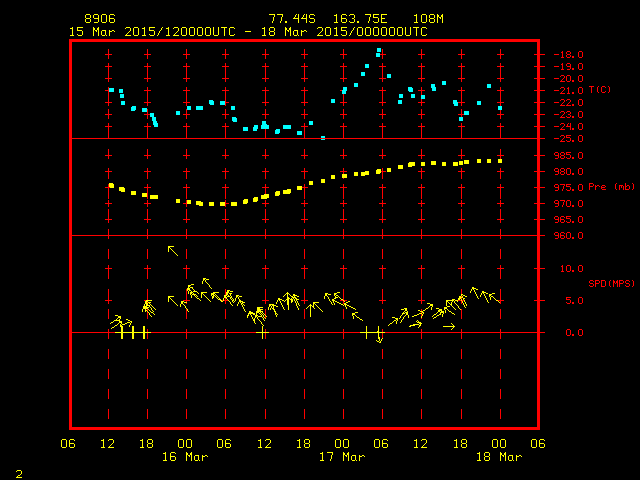Image resolution: width=640 pixels, height=480 pixels.
Task: Click start date 15 Mar 2015/120000UTC
Action: pyautogui.click(x=152, y=32)
